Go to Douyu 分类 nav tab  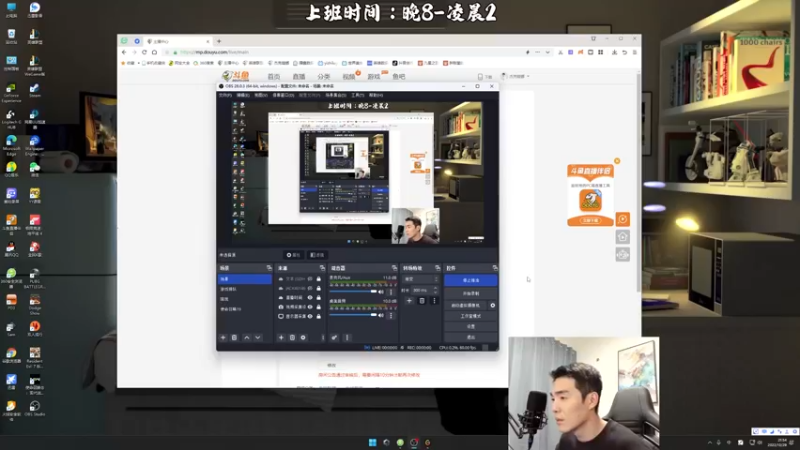pos(324,77)
